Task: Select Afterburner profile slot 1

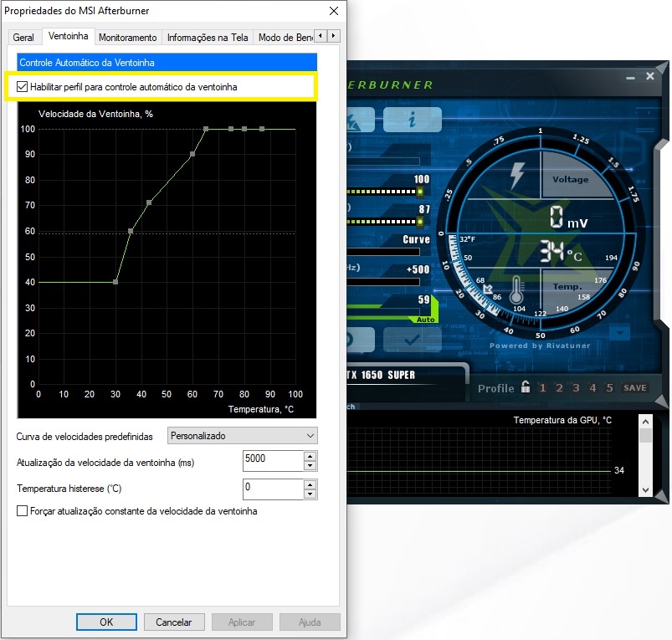Action: pos(542,387)
